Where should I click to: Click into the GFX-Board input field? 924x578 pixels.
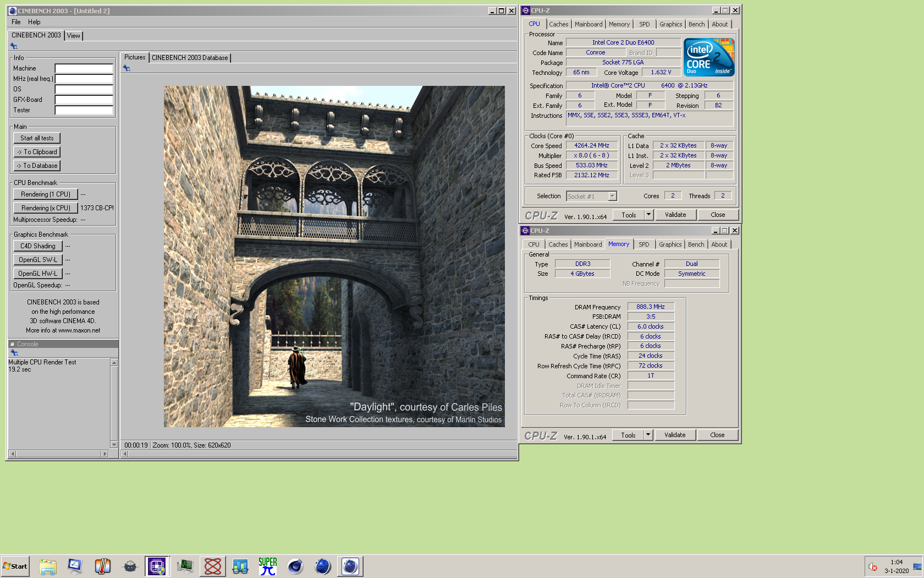click(x=84, y=100)
